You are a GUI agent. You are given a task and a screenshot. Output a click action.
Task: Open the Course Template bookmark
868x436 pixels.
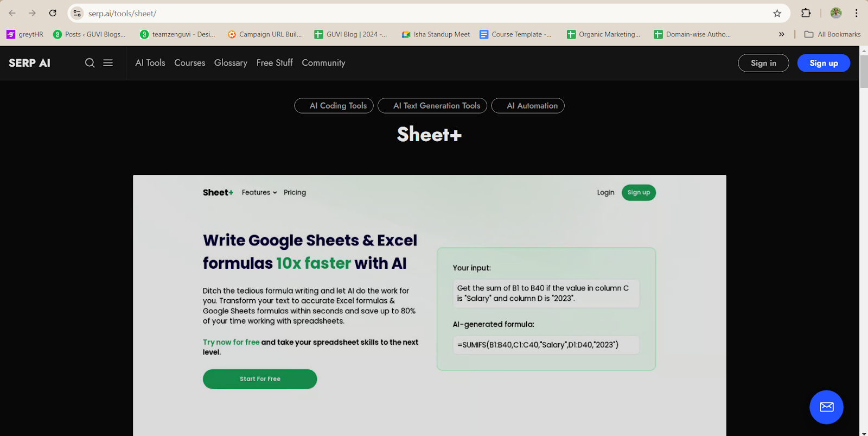[516, 34]
